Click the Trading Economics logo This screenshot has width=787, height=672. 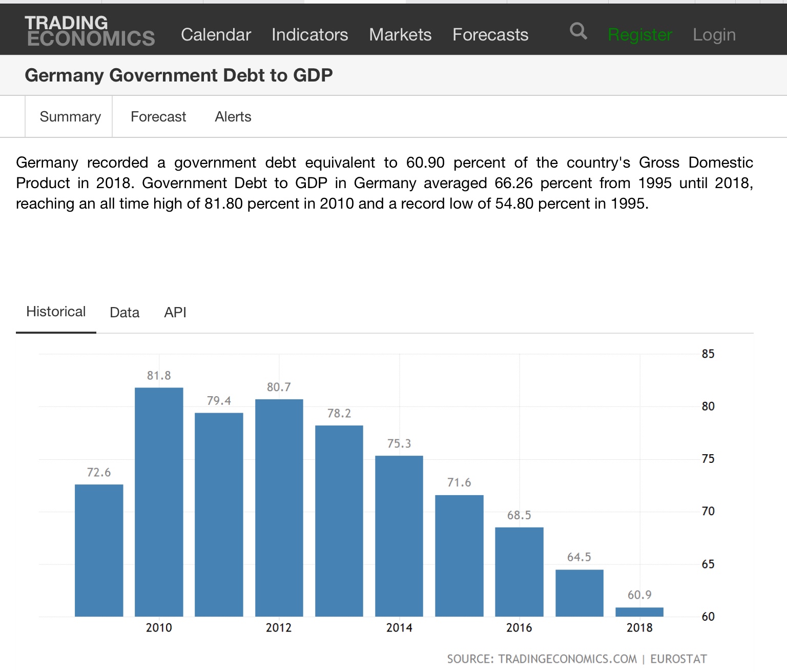click(90, 31)
